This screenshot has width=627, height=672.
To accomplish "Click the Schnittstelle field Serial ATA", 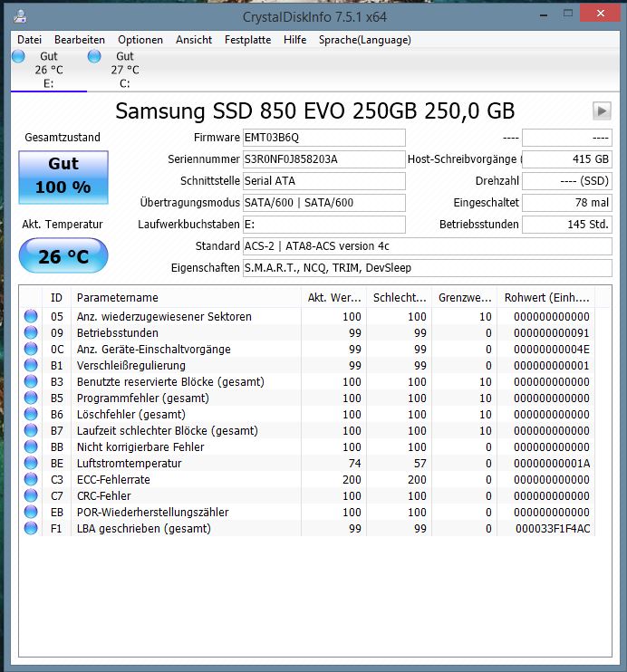I will pyautogui.click(x=323, y=181).
